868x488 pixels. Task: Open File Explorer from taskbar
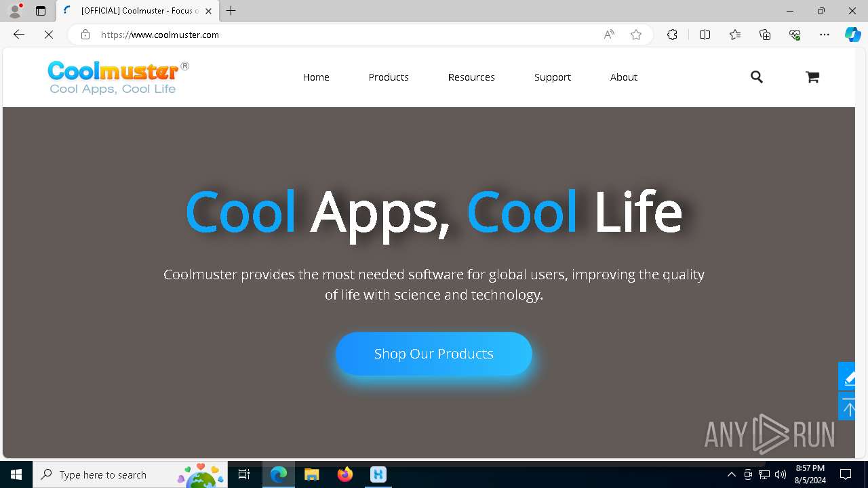(x=311, y=474)
